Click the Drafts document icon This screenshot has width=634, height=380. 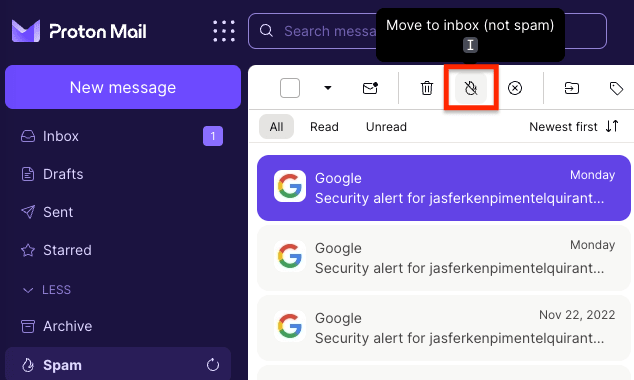tap(28, 174)
